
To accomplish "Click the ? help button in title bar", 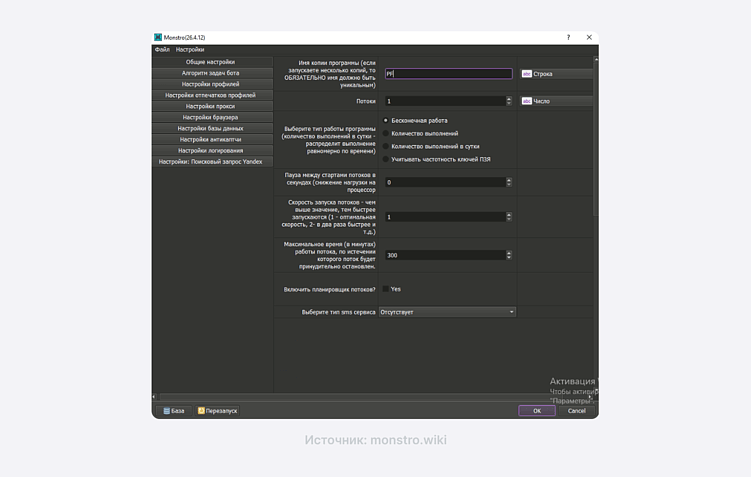I will tap(569, 37).
